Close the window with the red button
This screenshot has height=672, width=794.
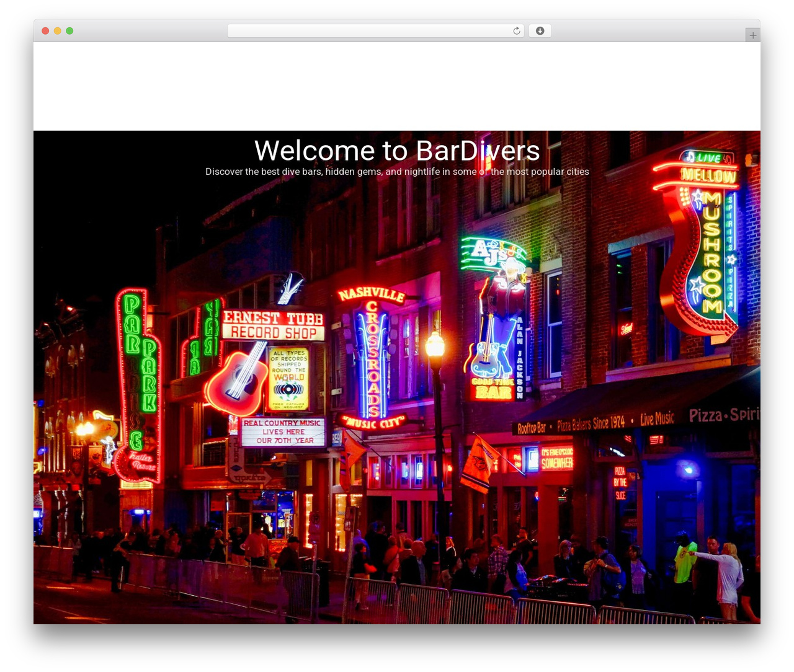45,31
